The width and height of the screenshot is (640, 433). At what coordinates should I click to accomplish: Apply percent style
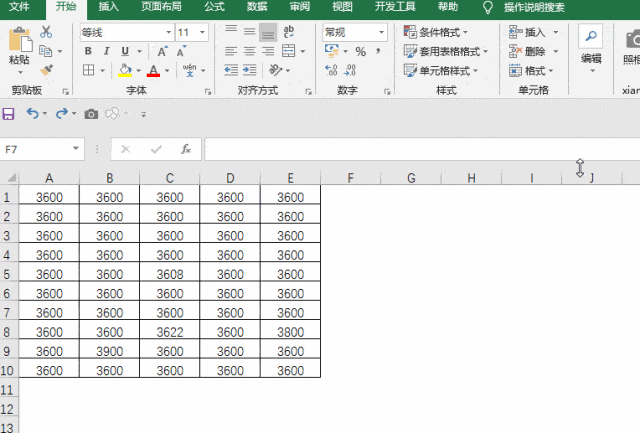[360, 51]
